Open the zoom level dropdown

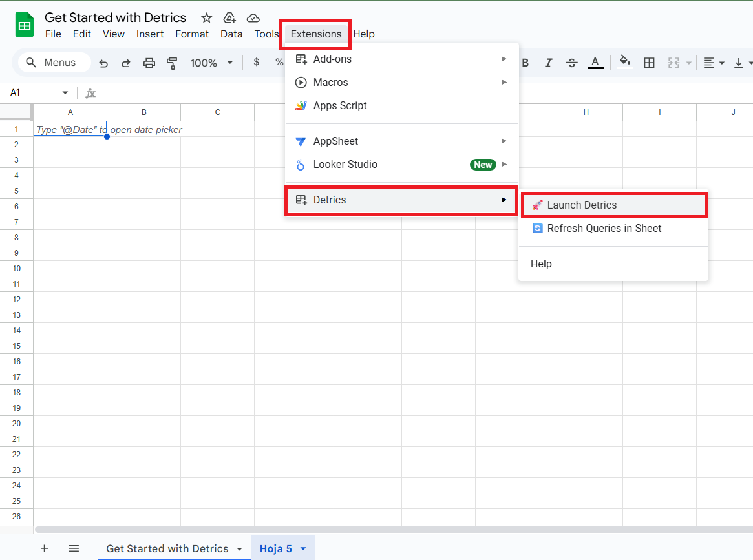point(211,63)
